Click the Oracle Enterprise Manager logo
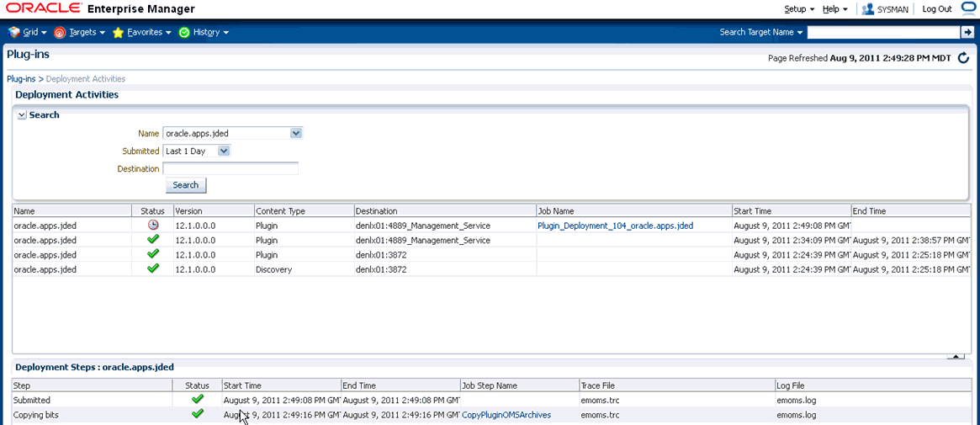 [100, 8]
